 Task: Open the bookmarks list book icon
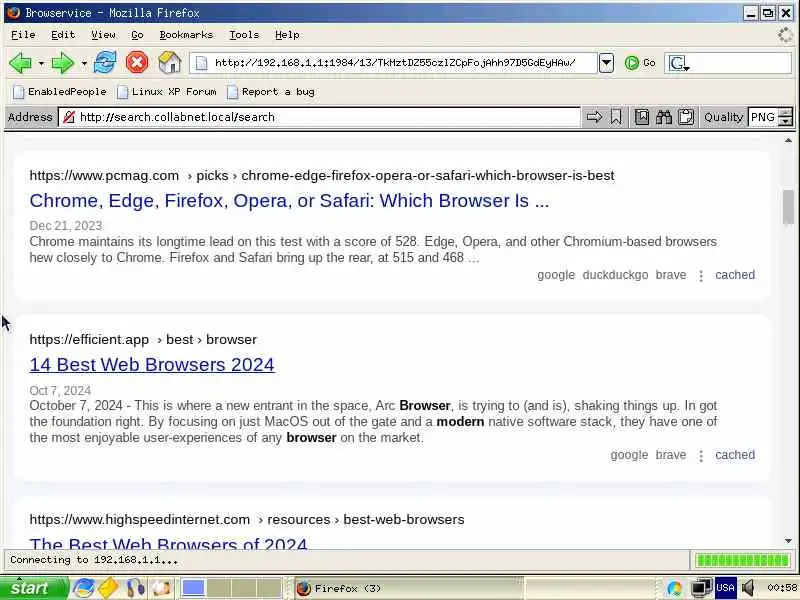[x=642, y=117]
